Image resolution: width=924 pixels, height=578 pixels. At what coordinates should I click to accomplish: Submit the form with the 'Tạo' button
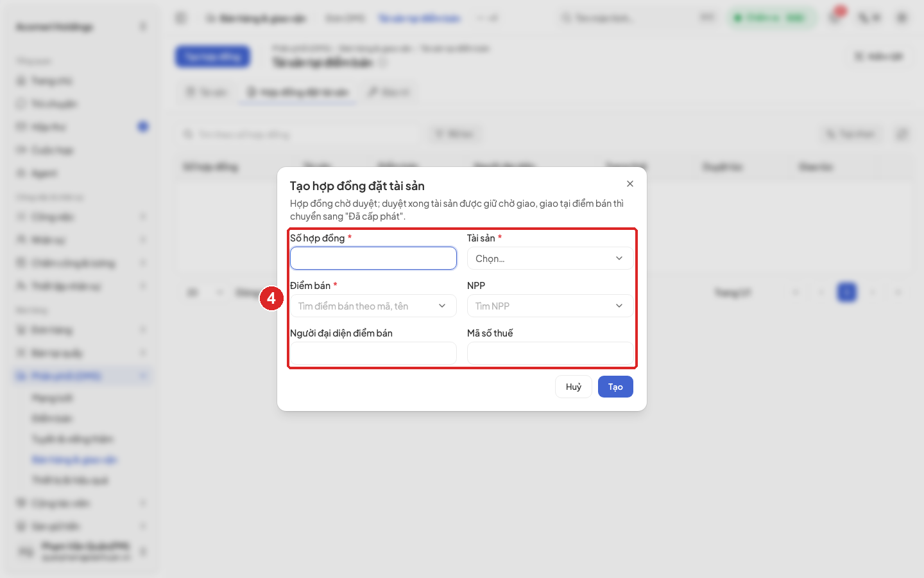click(615, 387)
